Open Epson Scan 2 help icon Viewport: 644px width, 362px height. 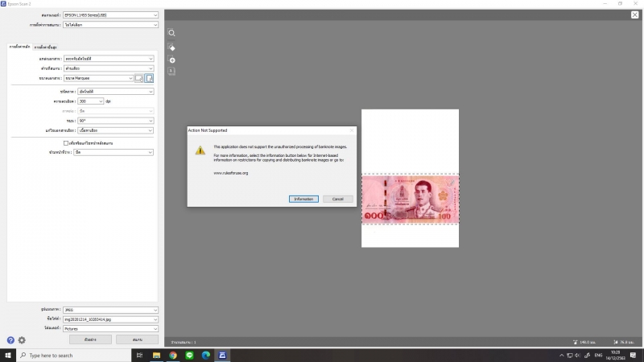point(10,339)
